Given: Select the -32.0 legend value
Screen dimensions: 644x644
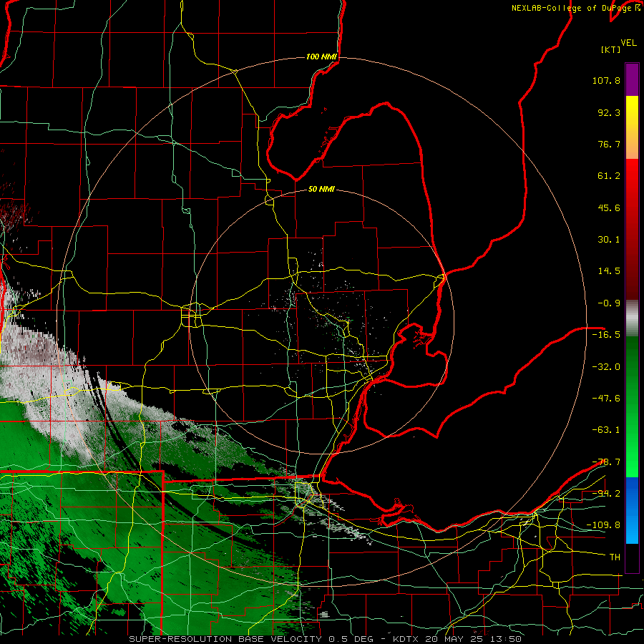Looking at the screenshot, I should [x=606, y=367].
